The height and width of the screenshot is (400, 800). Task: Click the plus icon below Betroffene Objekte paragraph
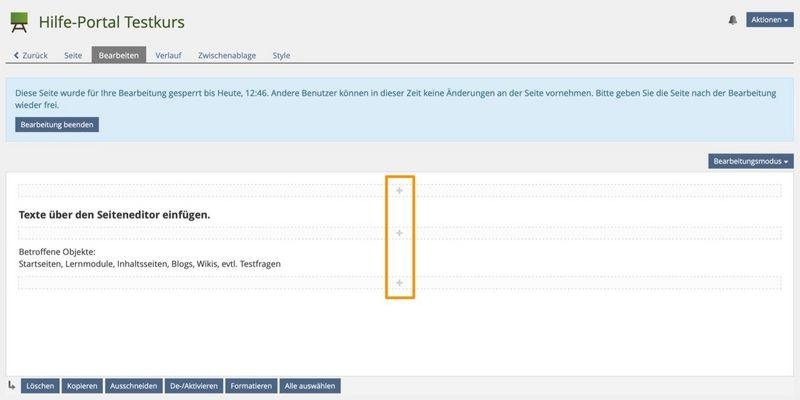(x=399, y=283)
